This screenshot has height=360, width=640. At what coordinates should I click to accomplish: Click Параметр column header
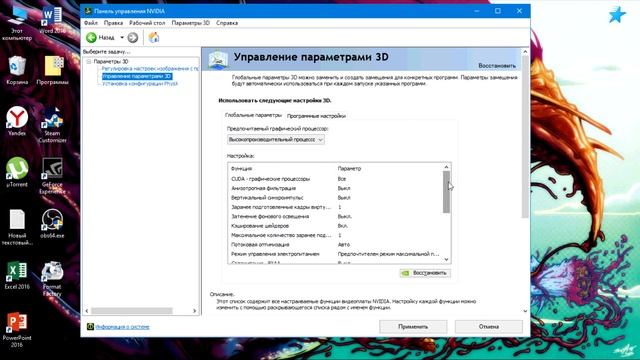click(x=349, y=169)
